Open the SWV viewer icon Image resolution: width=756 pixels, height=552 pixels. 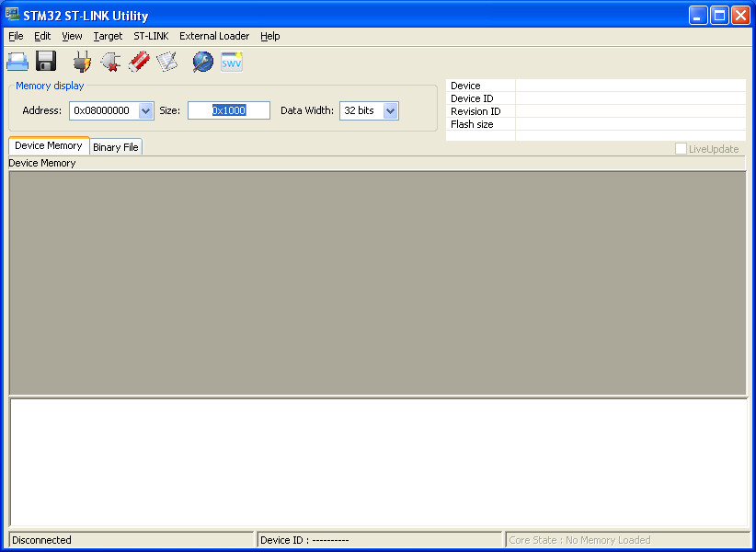(232, 62)
